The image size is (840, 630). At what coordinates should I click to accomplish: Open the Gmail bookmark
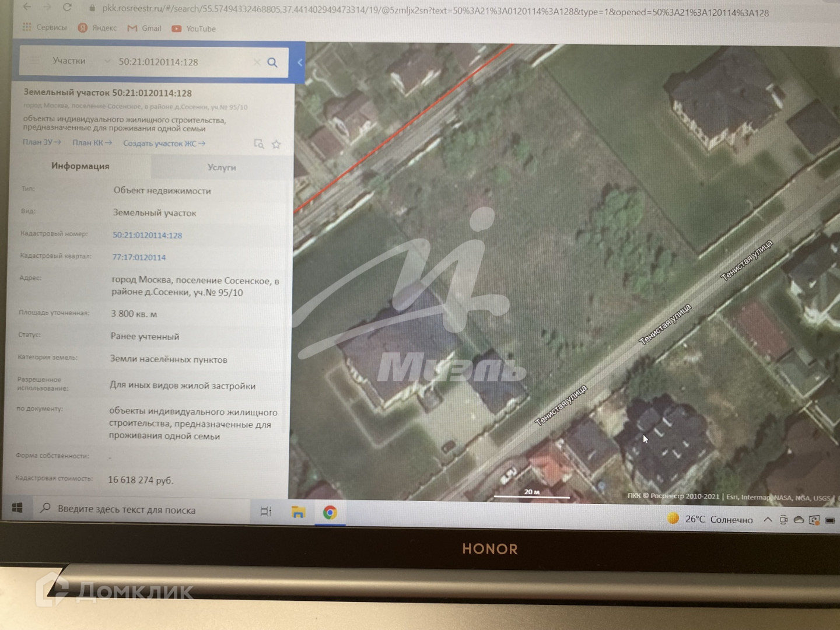click(144, 28)
